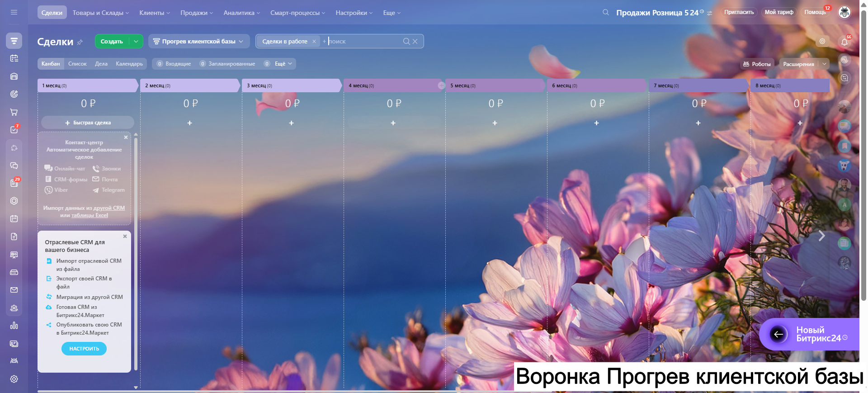Close the Контакт-центр hint panel
868x393 pixels.
click(126, 137)
